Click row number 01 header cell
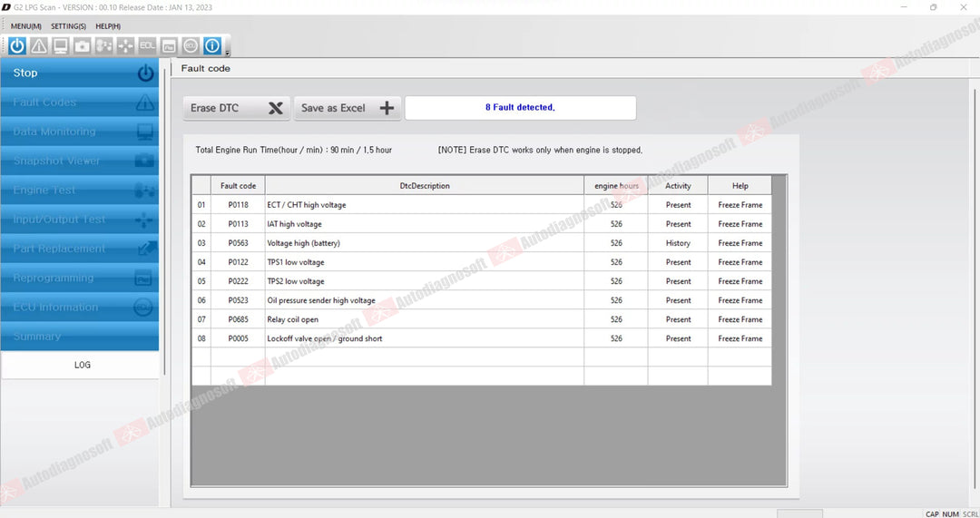The image size is (980, 518). click(201, 205)
